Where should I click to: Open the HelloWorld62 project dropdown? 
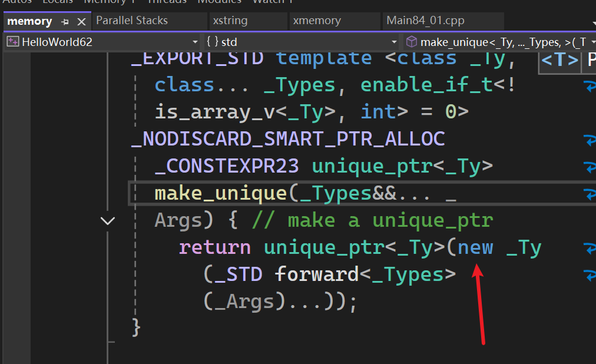(195, 42)
